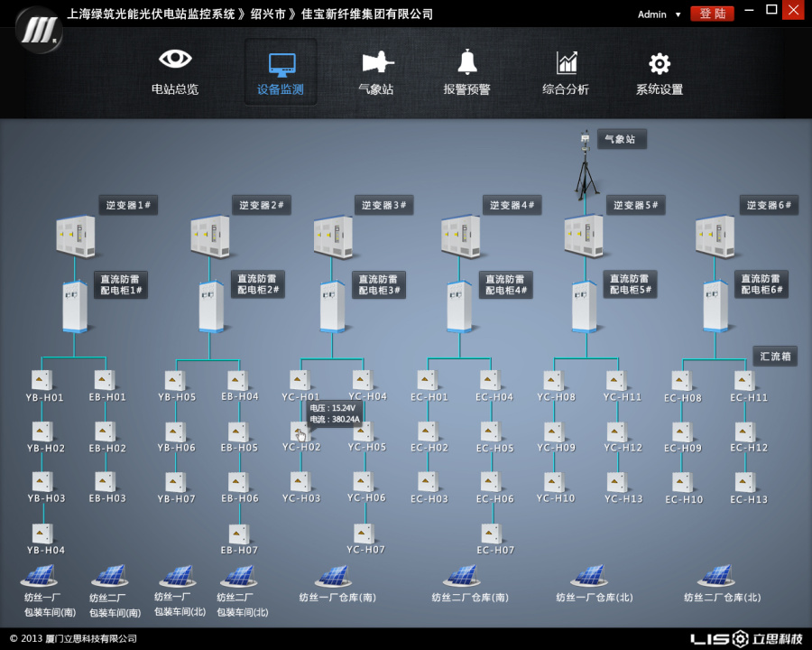This screenshot has height=650, width=812.
Task: Open the 电站总览 overview tab
Action: coord(175,72)
